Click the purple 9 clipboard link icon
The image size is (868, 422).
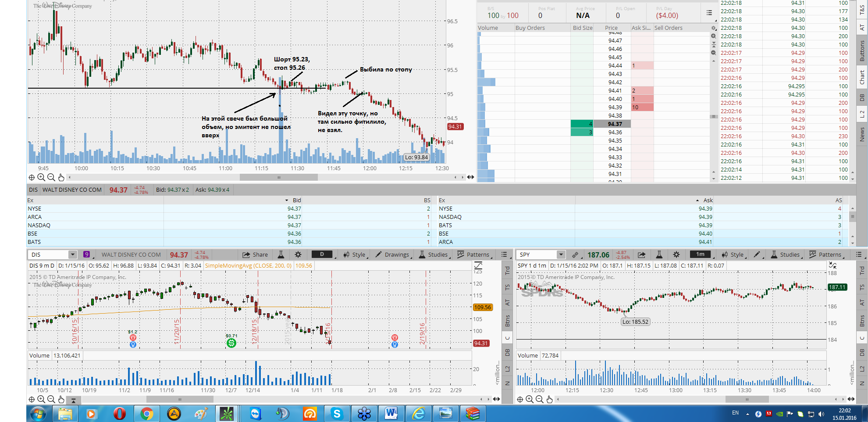pos(87,254)
